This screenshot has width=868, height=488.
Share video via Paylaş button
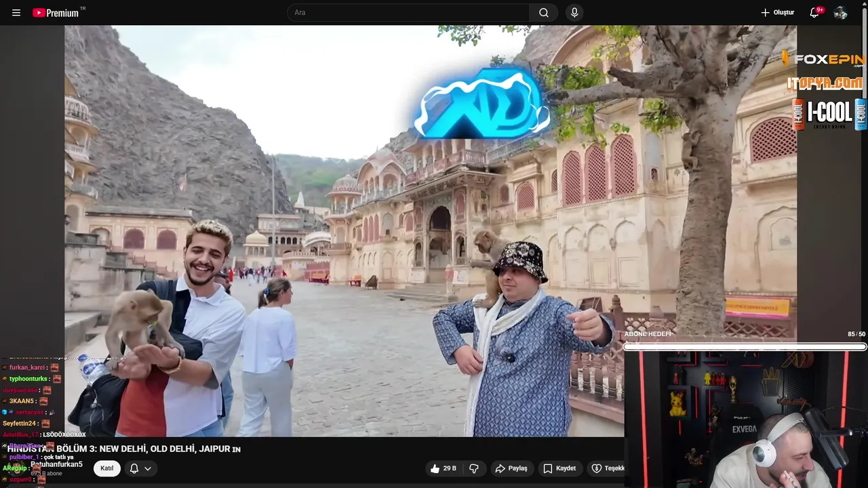511,468
